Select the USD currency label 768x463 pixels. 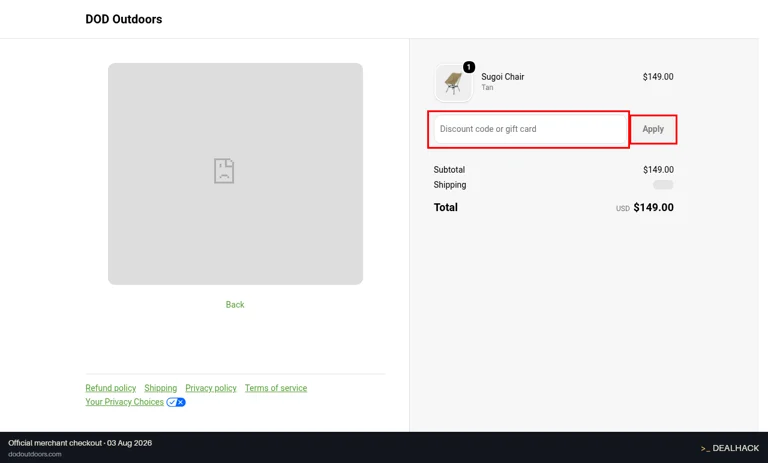coord(623,209)
